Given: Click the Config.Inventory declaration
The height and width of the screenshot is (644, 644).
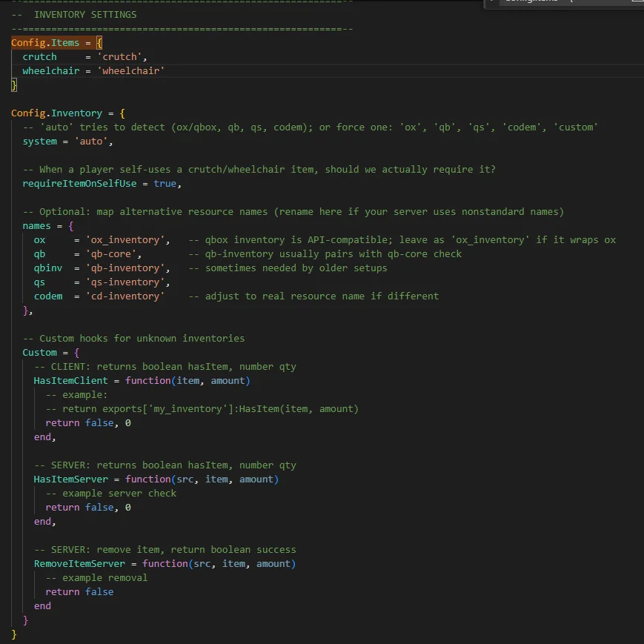Looking at the screenshot, I should tap(56, 113).
